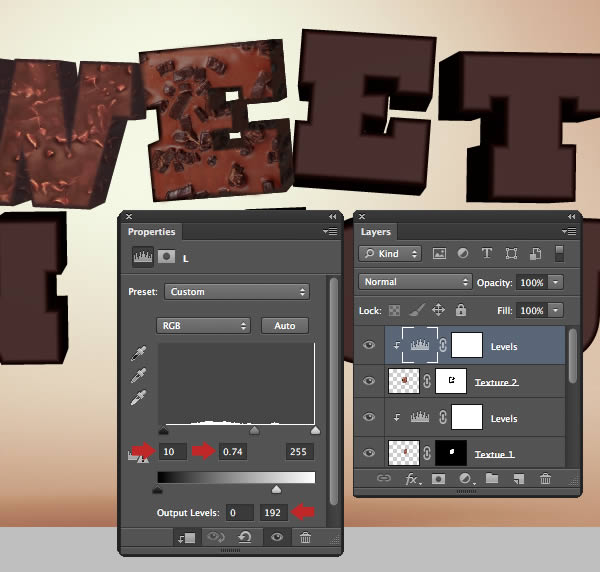Viewport: 600px width, 572px height.
Task: Click output white slider handle
Action: (x=276, y=489)
